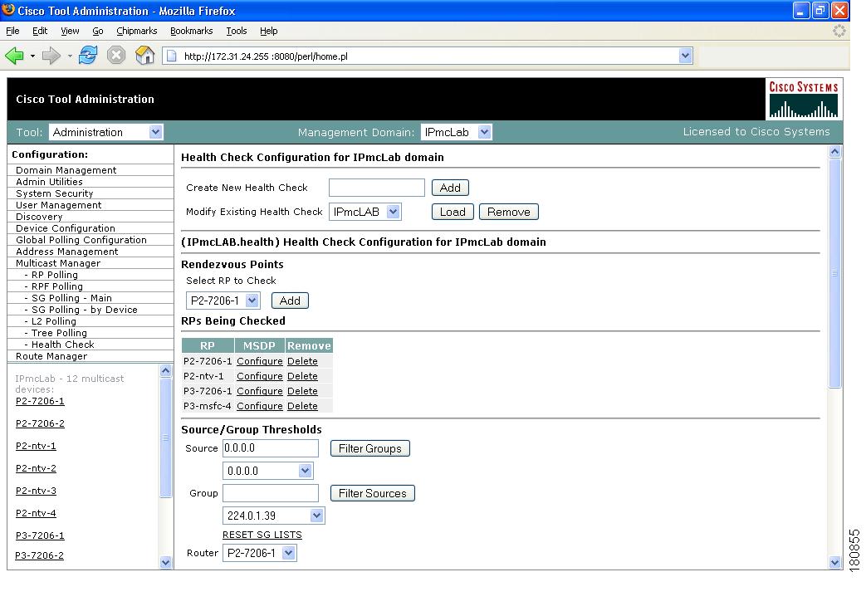
Task: Expand the address bar URL history dropdown
Action: pos(685,56)
